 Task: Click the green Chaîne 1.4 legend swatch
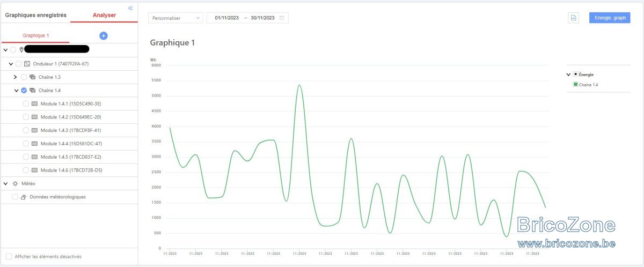click(x=575, y=85)
